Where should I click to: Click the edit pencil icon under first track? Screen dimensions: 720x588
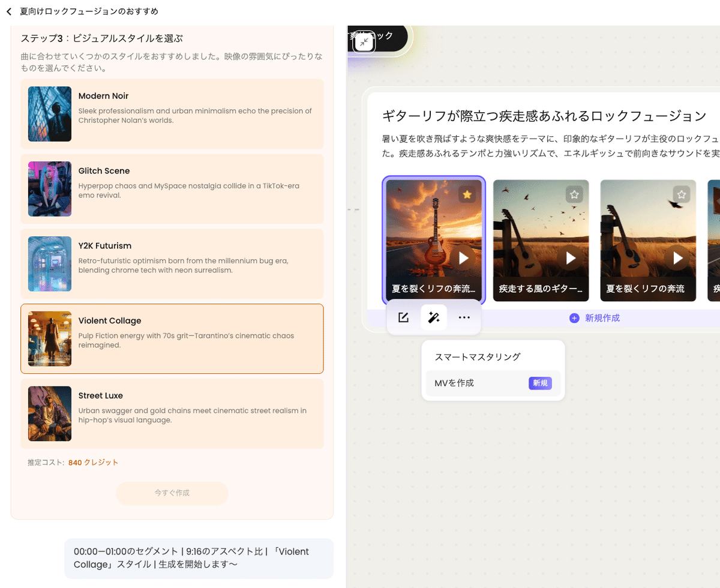pyautogui.click(x=404, y=317)
